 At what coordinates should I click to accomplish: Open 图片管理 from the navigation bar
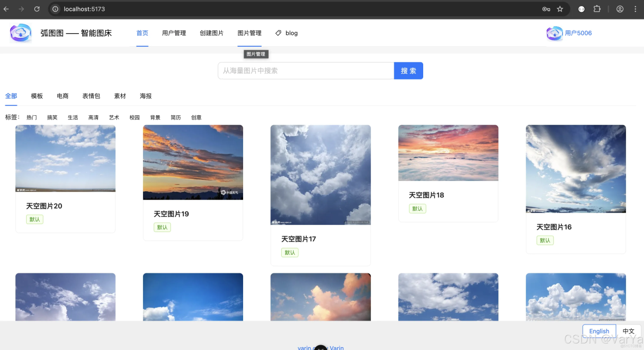click(x=249, y=33)
